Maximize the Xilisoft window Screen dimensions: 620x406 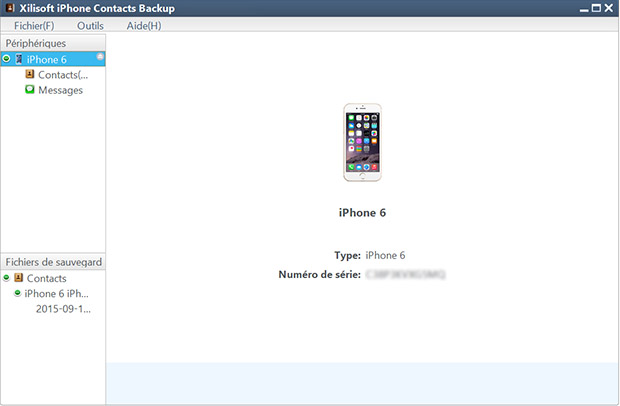point(596,8)
